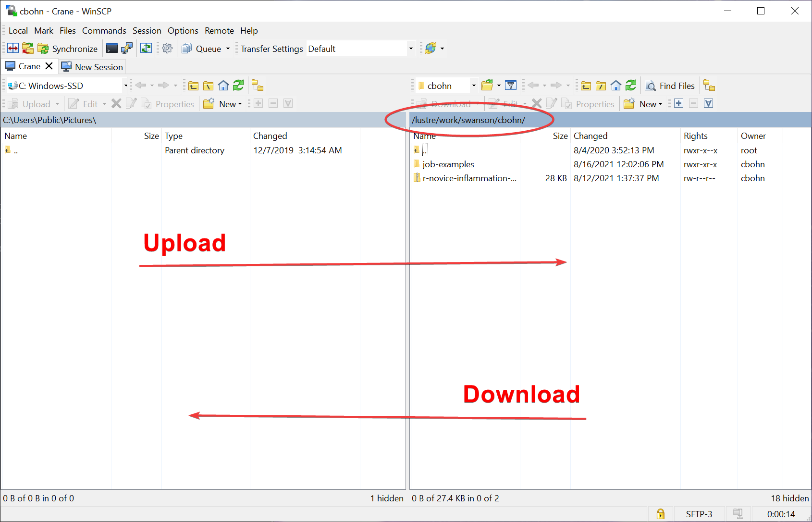Open the Commands menu
This screenshot has width=812, height=522.
[104, 31]
